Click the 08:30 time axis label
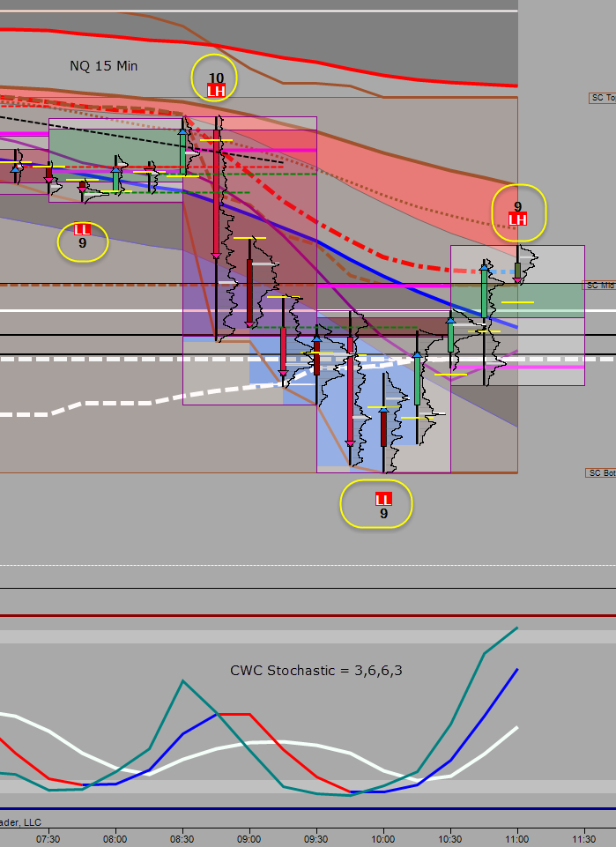This screenshot has height=847, width=616. (182, 839)
